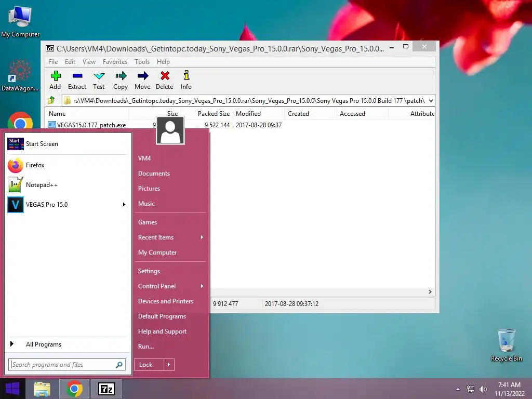Click the Test archive icon
This screenshot has width=532, height=399.
99,80
